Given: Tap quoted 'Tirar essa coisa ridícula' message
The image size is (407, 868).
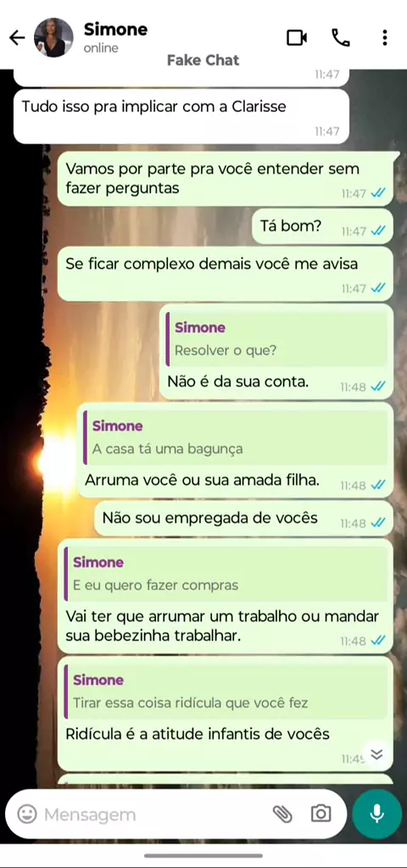Looking at the screenshot, I should [x=226, y=691].
